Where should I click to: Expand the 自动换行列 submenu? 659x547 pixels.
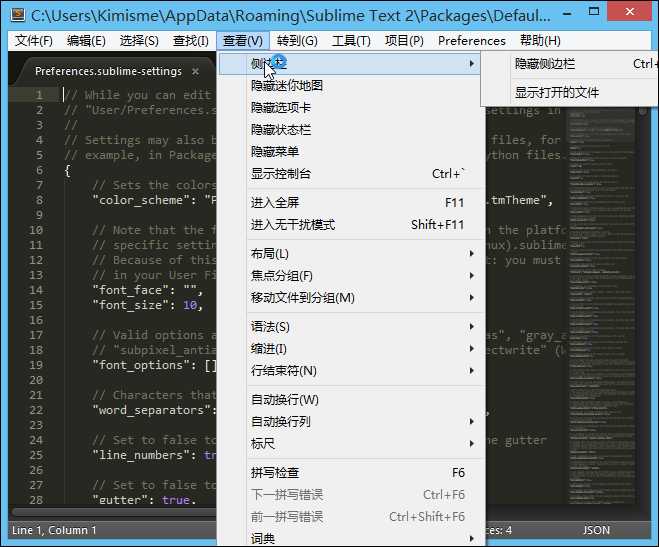(x=352, y=421)
